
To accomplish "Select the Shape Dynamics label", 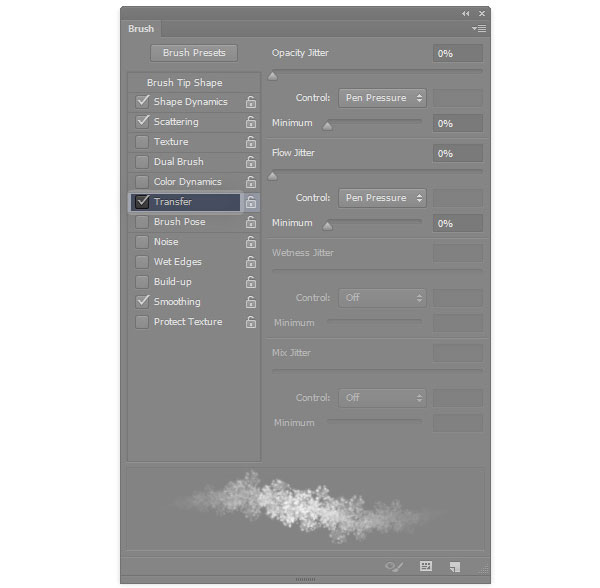I will [x=191, y=102].
